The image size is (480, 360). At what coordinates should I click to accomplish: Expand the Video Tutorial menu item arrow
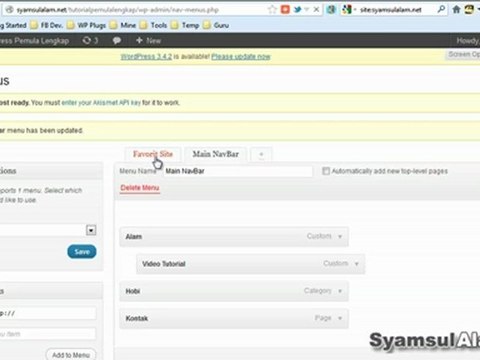(x=356, y=264)
